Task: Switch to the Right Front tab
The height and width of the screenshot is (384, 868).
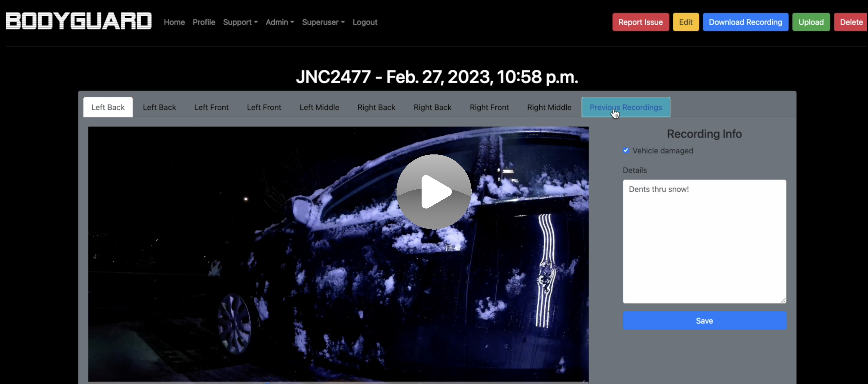Action: pos(489,107)
